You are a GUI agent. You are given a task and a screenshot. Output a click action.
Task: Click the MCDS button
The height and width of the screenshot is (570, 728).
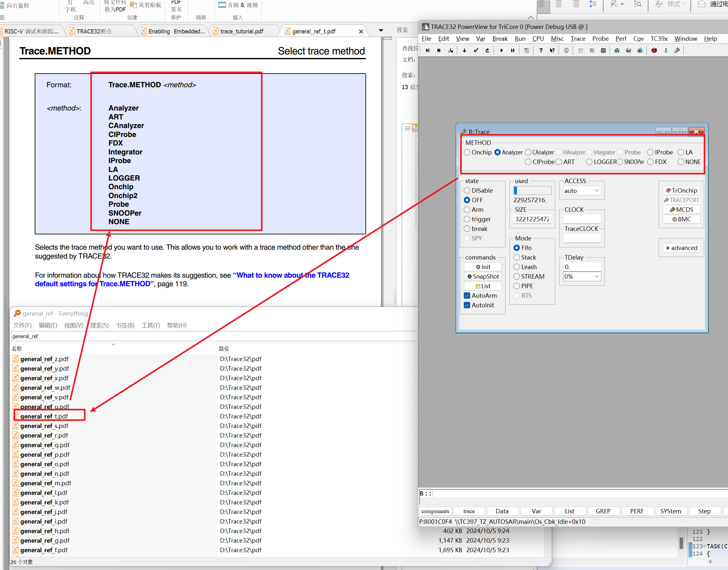click(x=681, y=210)
